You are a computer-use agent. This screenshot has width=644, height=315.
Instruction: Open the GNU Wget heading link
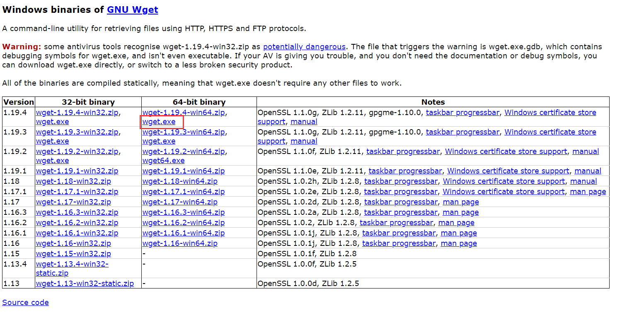click(132, 10)
